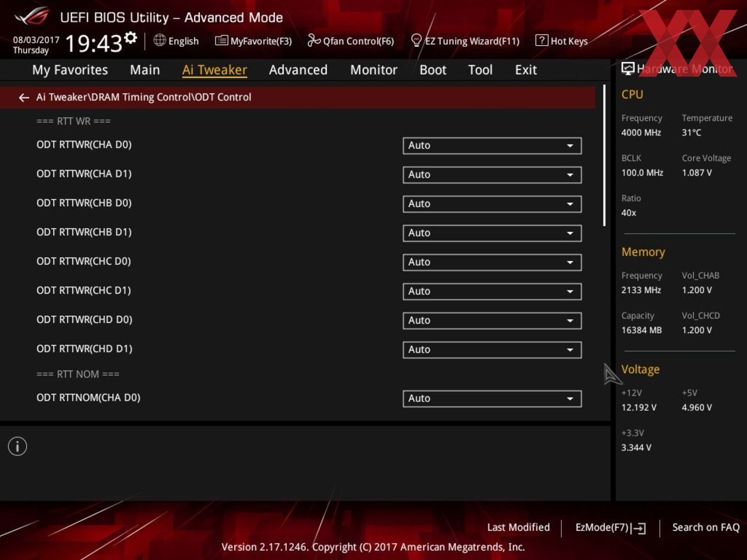Click the Hot Keys question mark icon
Screen dimensions: 747x560
click(x=541, y=40)
